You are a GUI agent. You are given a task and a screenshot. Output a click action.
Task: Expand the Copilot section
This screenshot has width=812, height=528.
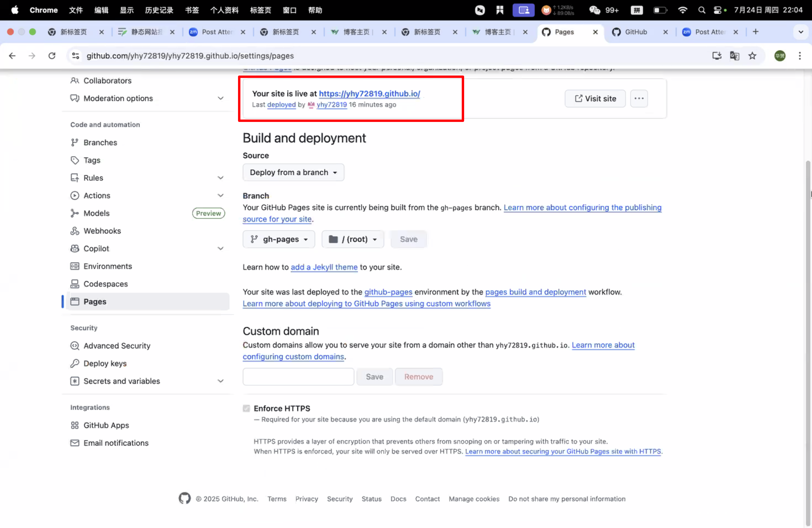click(x=221, y=248)
